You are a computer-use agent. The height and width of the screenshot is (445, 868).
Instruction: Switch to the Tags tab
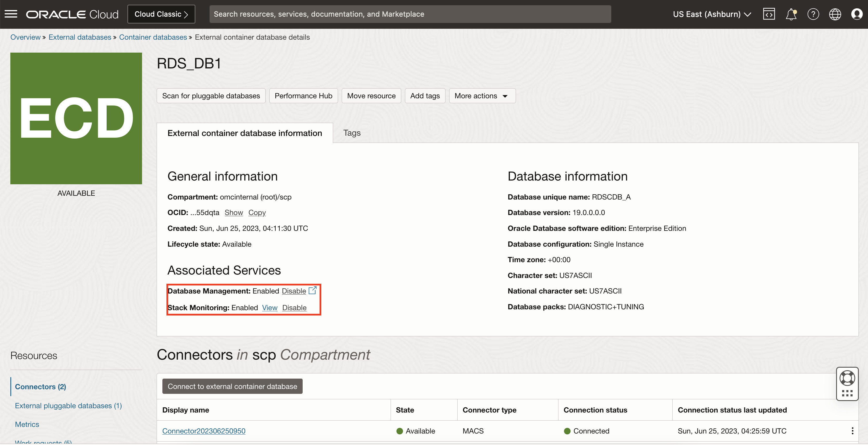coord(352,133)
